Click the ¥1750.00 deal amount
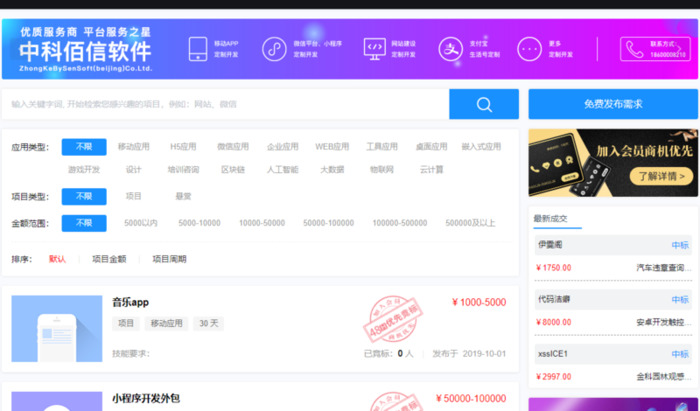The image size is (700, 411). (x=554, y=268)
